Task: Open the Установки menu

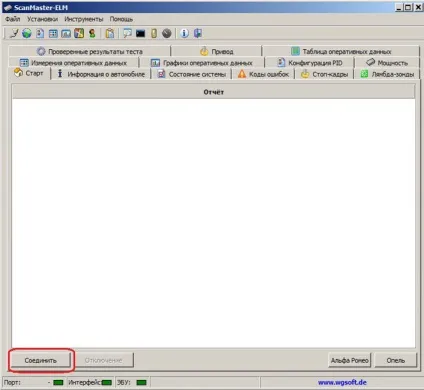Action: click(42, 19)
